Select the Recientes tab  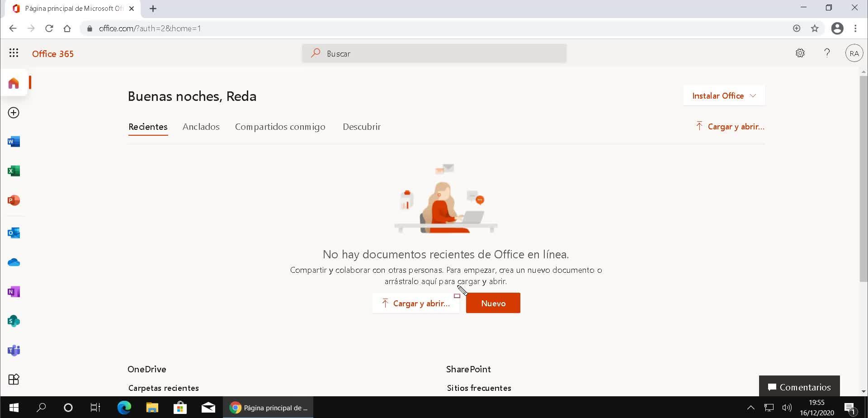tap(148, 127)
